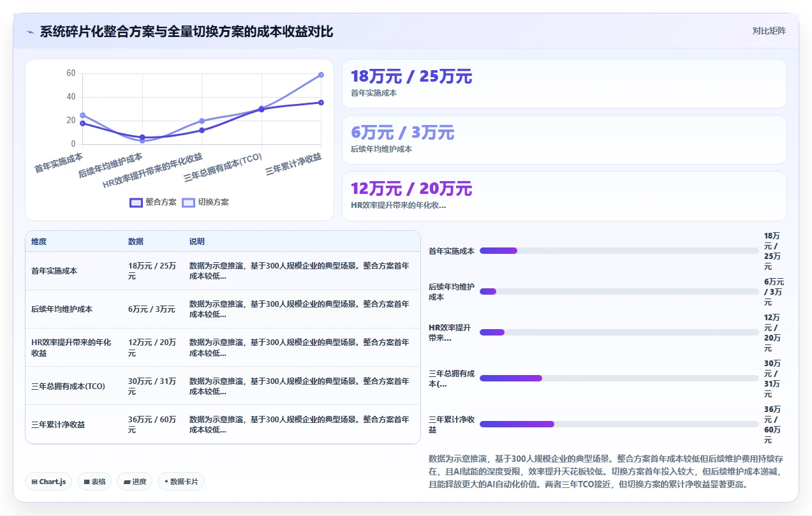812x516 pixels.
Task: Click the 切换方案 point at 三年累计净收益
Action: click(x=321, y=75)
